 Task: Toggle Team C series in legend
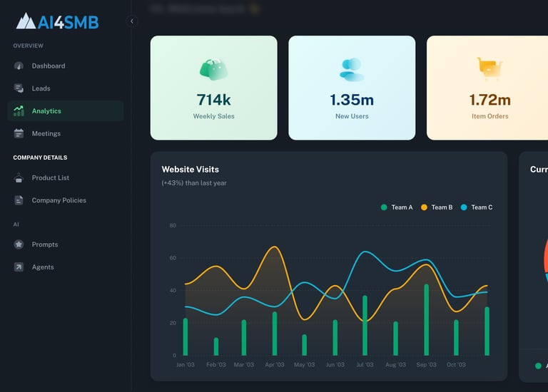tap(477, 207)
